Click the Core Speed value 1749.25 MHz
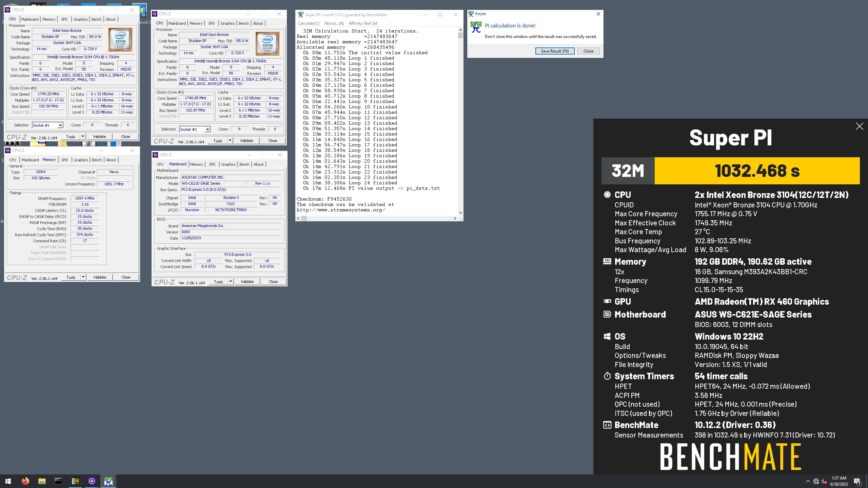868x488 pixels. click(48, 94)
